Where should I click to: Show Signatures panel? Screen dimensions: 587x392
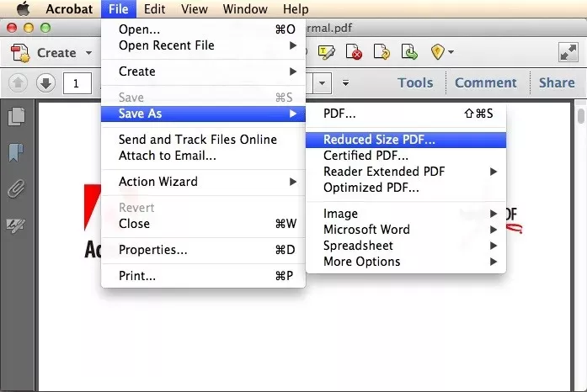16,225
